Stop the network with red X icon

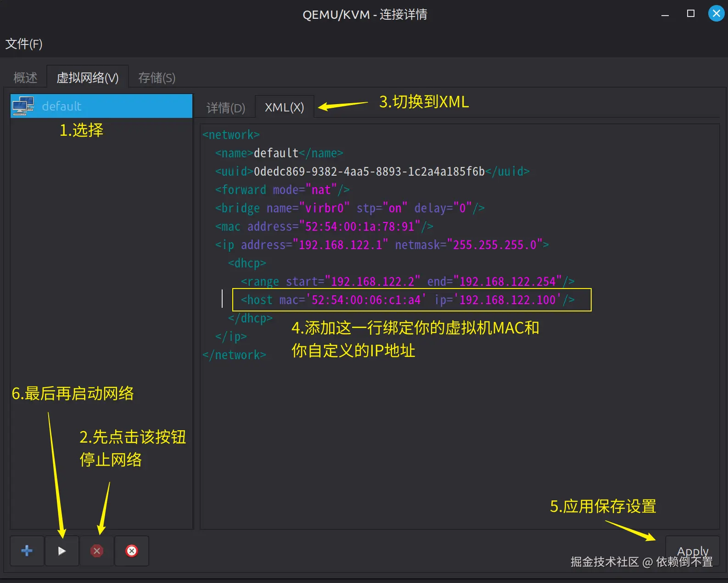click(x=97, y=550)
